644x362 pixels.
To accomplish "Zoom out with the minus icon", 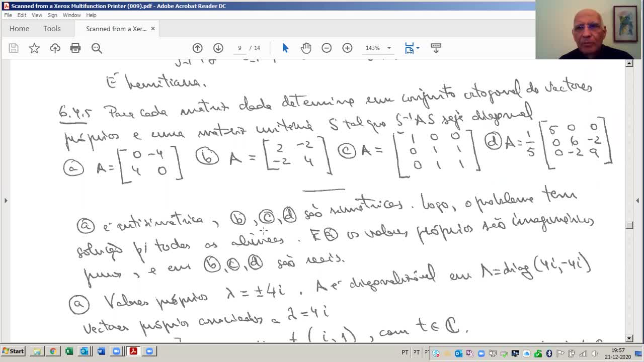I will click(x=327, y=48).
